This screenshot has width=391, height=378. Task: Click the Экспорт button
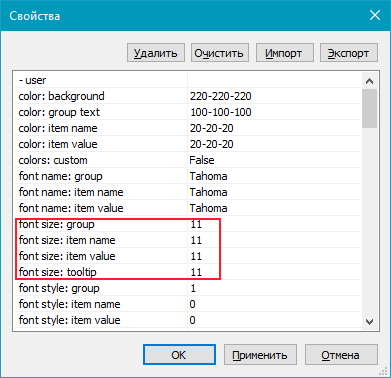click(349, 53)
